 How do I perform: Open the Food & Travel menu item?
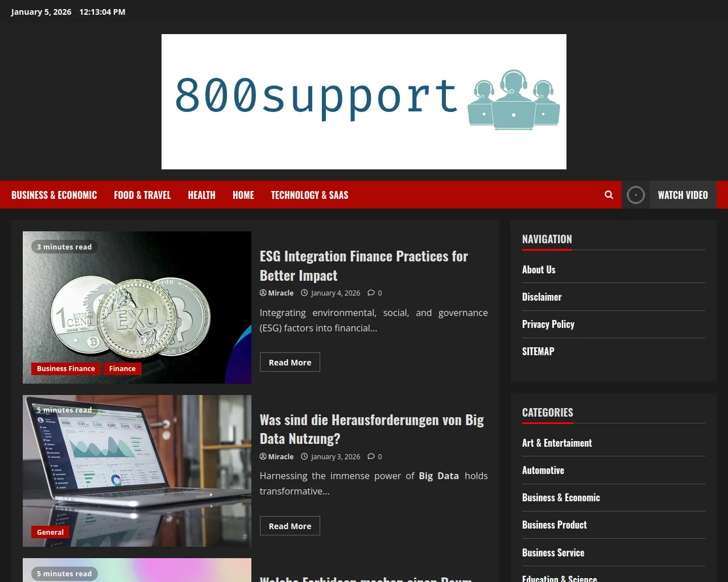[x=142, y=195]
